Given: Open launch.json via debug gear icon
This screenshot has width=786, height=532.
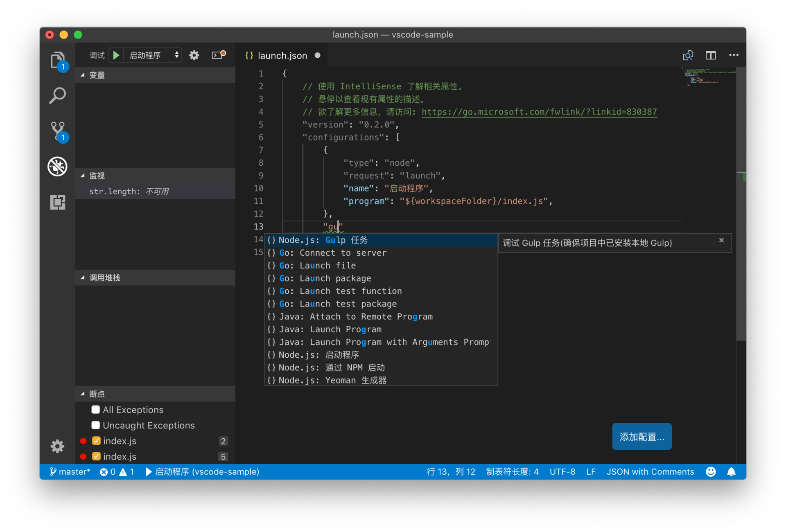Looking at the screenshot, I should pos(194,55).
